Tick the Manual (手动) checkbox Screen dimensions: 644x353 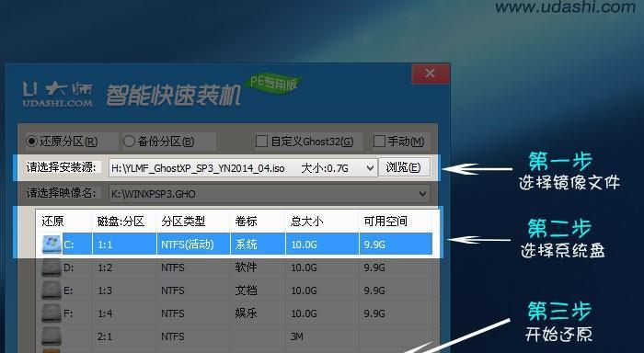[379, 142]
